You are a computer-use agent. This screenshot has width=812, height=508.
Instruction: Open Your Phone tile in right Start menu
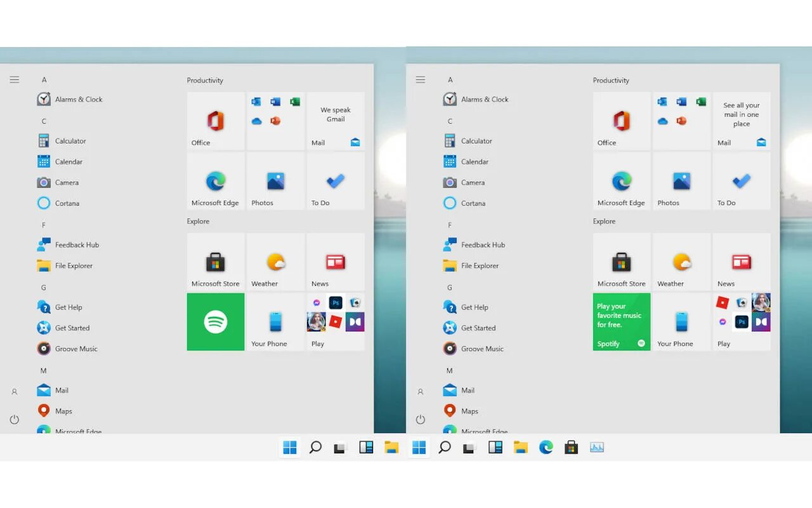[681, 322]
